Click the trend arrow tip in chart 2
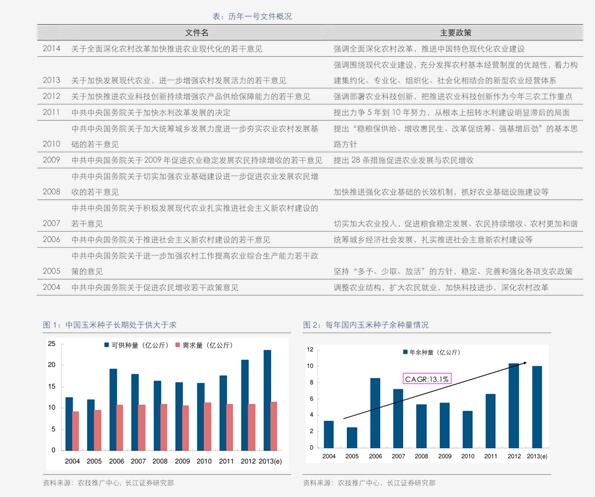This screenshot has height=497, width=595. pos(525,363)
